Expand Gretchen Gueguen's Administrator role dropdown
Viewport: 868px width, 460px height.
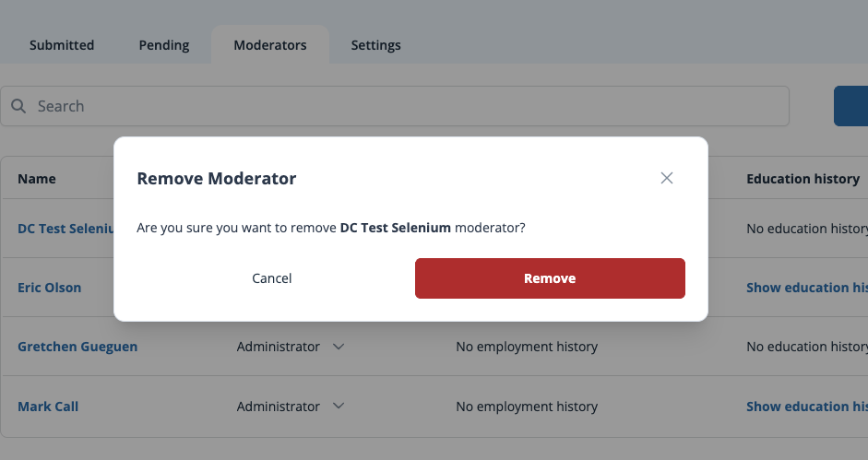pyautogui.click(x=338, y=347)
